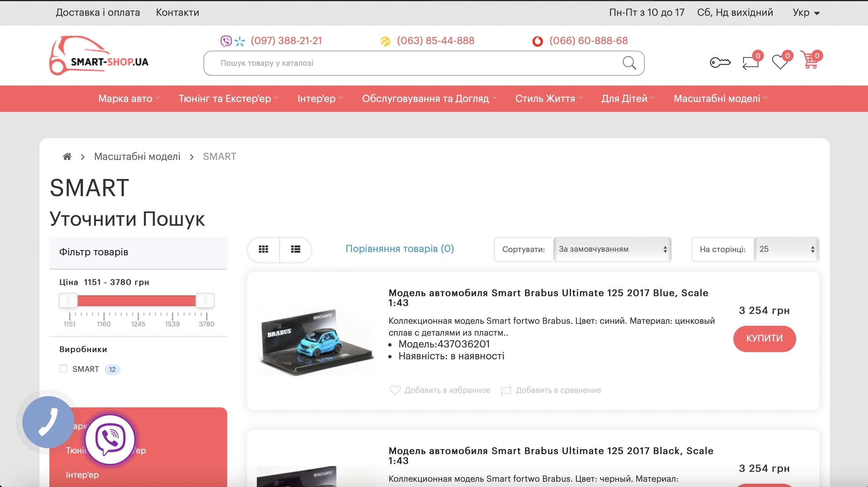Open the Укр language selector

[x=806, y=13]
